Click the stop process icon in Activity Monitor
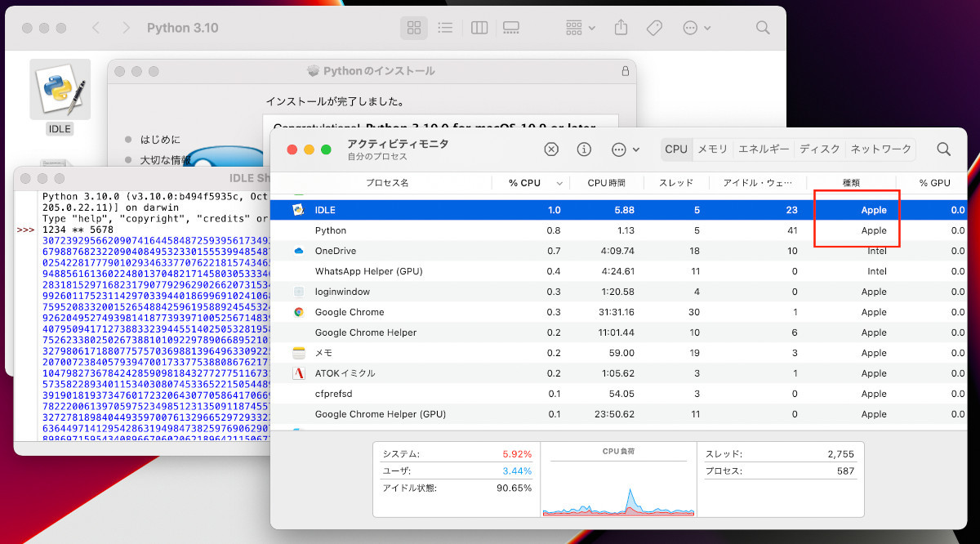The image size is (980, 544). pos(551,149)
